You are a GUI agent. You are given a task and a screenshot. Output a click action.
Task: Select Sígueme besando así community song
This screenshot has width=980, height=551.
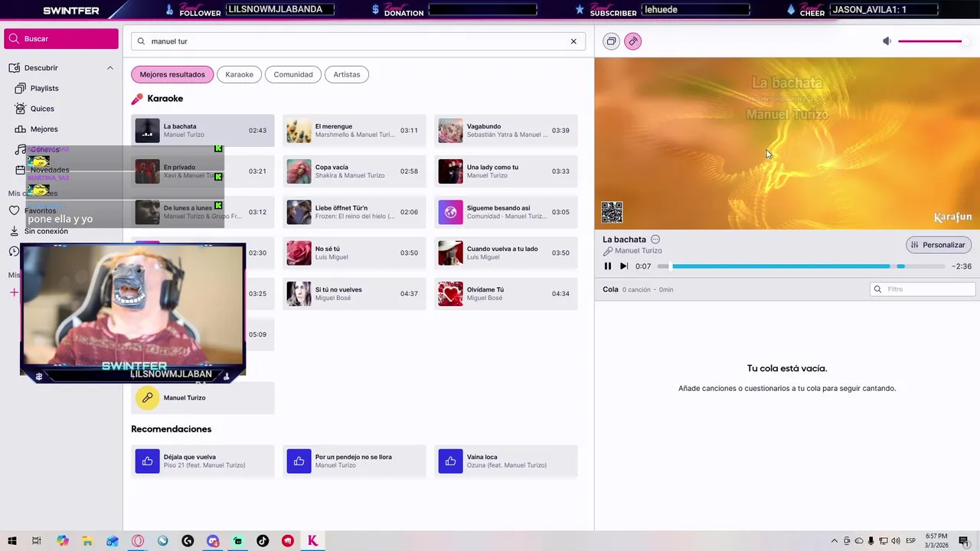[506, 212]
